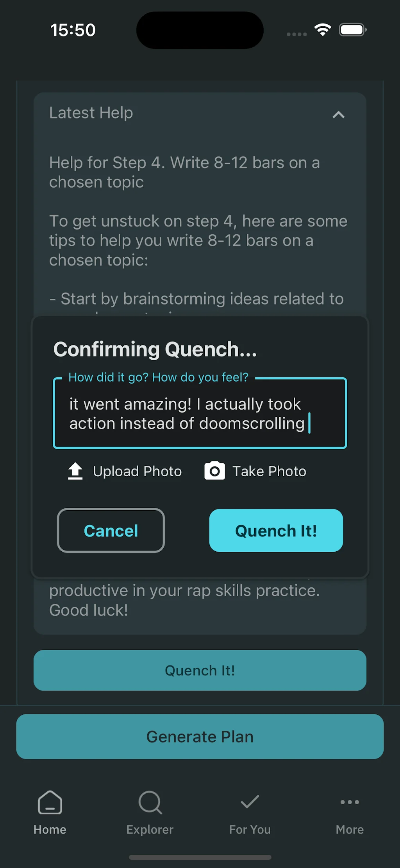Open the More ellipsis icon

pyautogui.click(x=350, y=802)
